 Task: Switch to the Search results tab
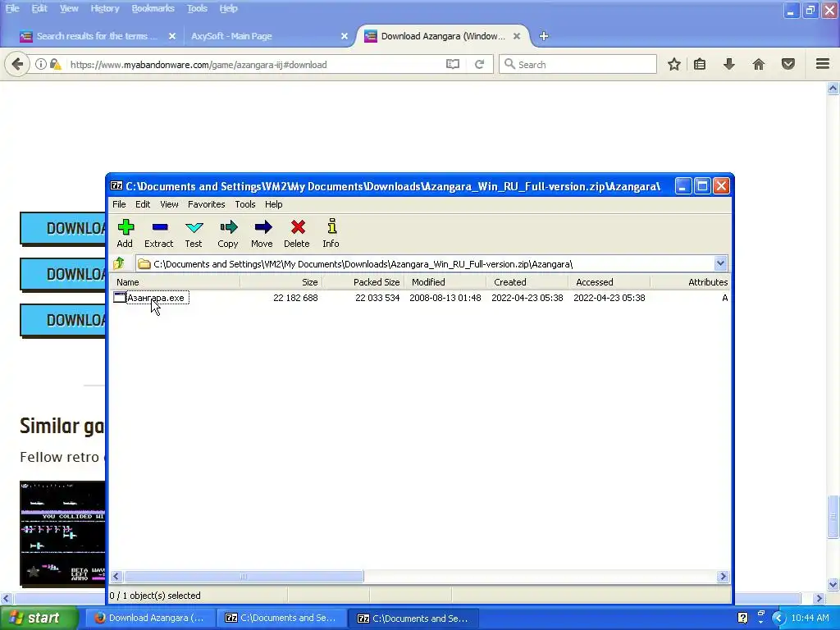pos(97,36)
